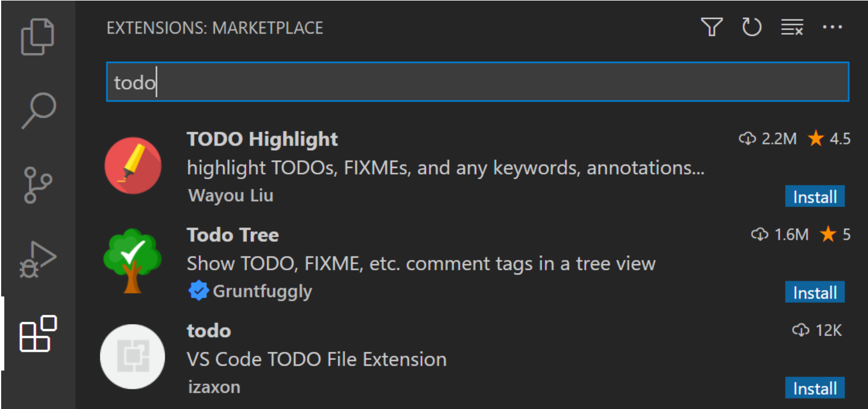
Task: Open the Run and Debug view
Action: (38, 260)
